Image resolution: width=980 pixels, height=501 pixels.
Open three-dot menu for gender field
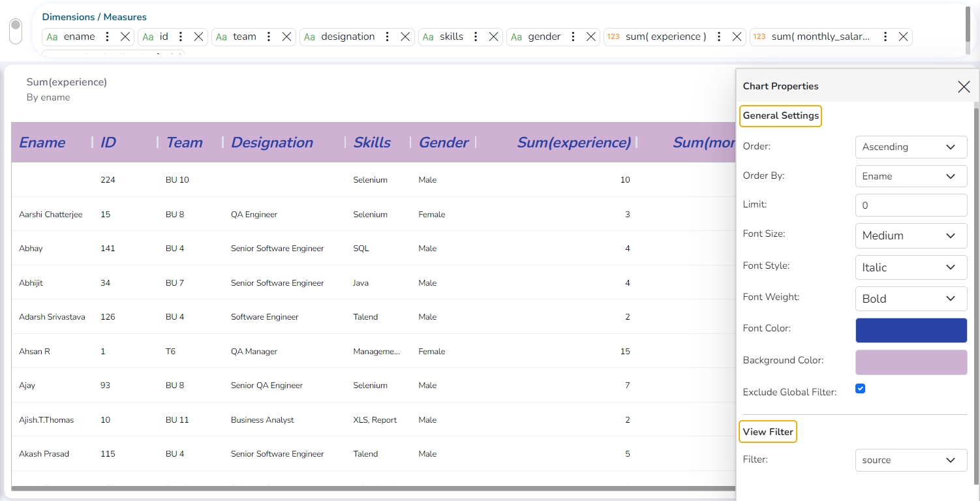coord(573,37)
